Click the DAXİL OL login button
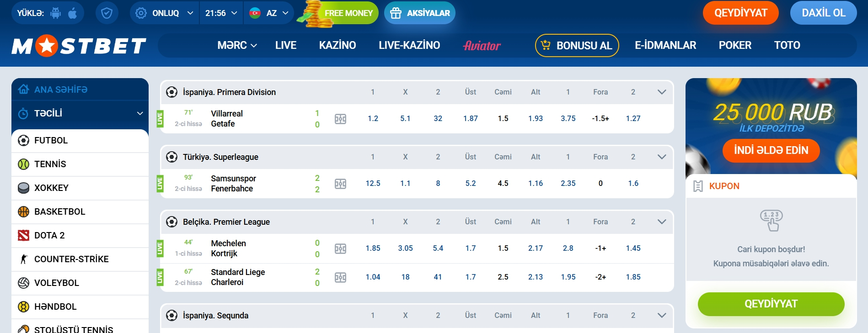868x333 pixels. [x=824, y=13]
